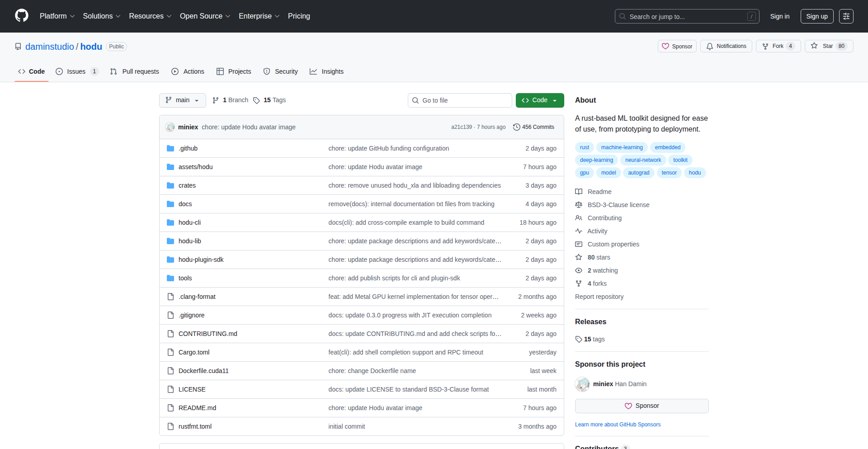Open the main branch selector dropdown
This screenshot has width=868, height=449.
(182, 100)
